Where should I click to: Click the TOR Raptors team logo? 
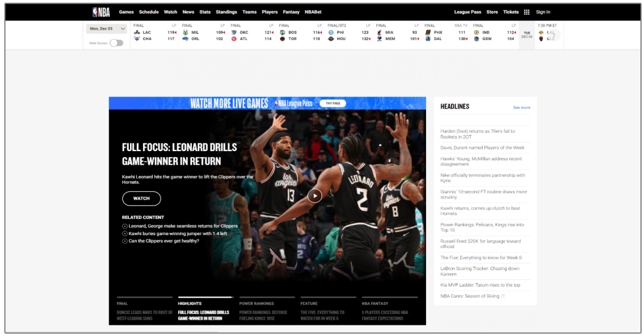282,38
